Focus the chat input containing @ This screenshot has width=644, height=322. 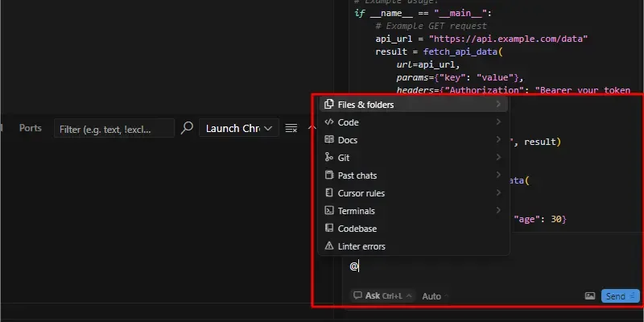click(x=491, y=267)
